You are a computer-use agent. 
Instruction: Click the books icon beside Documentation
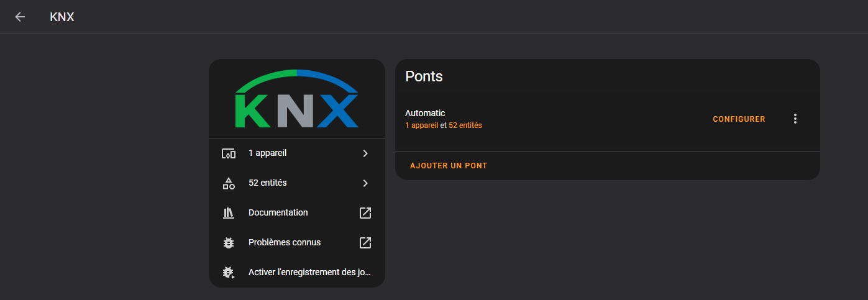(x=229, y=213)
